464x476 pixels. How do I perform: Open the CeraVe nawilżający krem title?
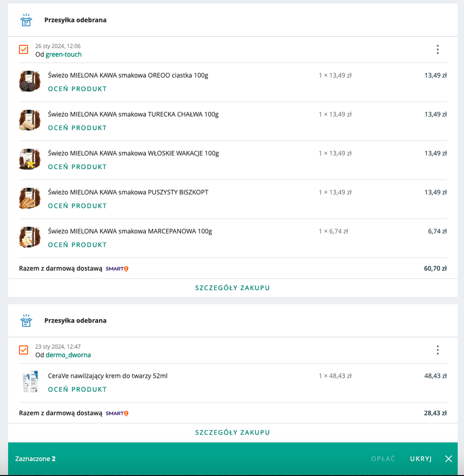tap(108, 376)
